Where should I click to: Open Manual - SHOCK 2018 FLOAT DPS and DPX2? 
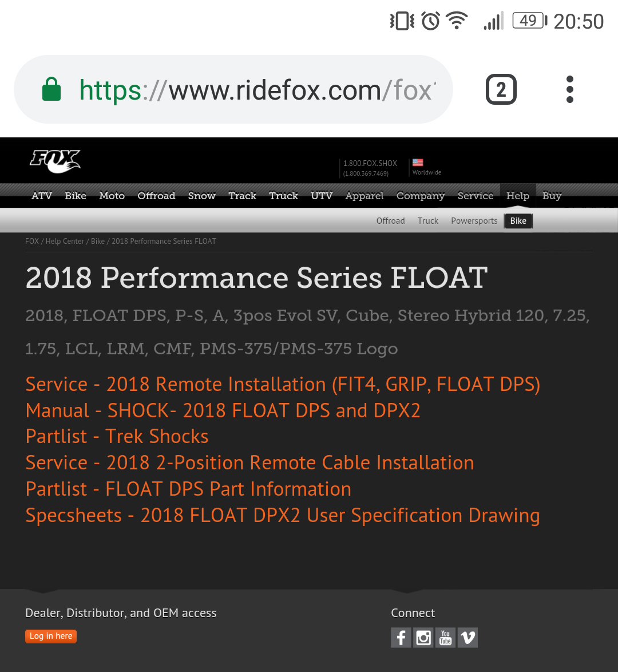[x=223, y=410]
